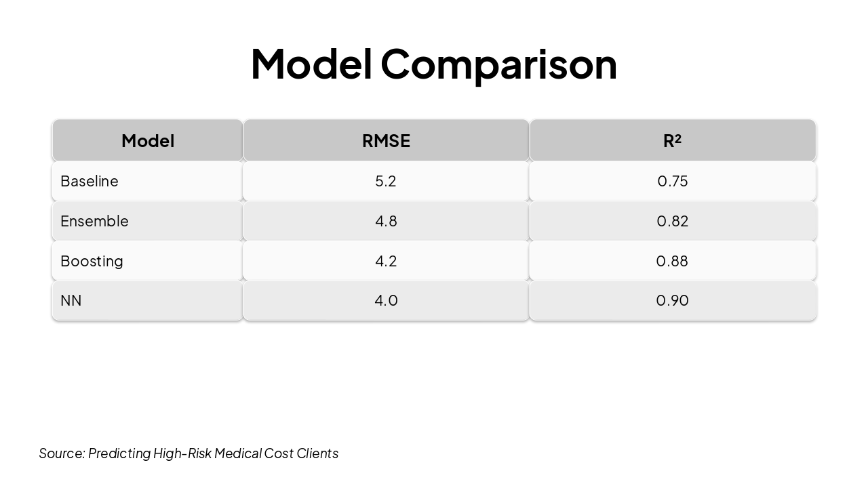
Task: Click the word "Comparison" in the slide title
Action: 498,64
